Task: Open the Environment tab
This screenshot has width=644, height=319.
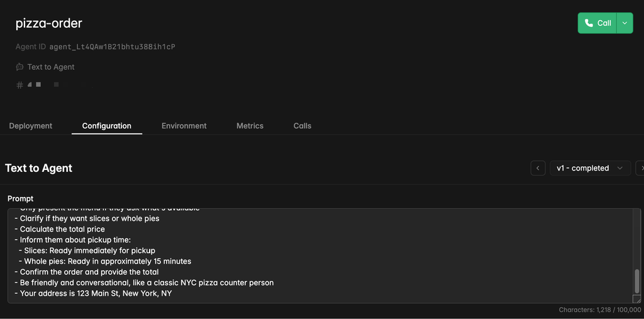Action: [184, 126]
